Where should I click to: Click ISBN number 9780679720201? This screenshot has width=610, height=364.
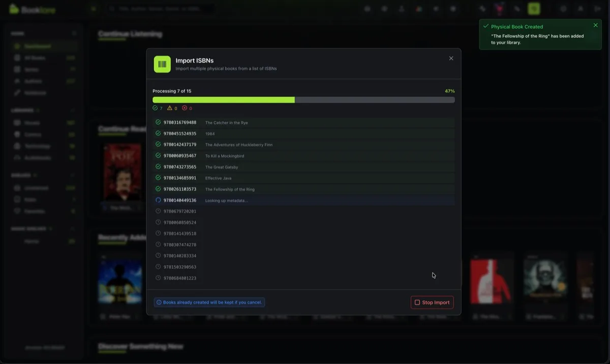(x=180, y=211)
